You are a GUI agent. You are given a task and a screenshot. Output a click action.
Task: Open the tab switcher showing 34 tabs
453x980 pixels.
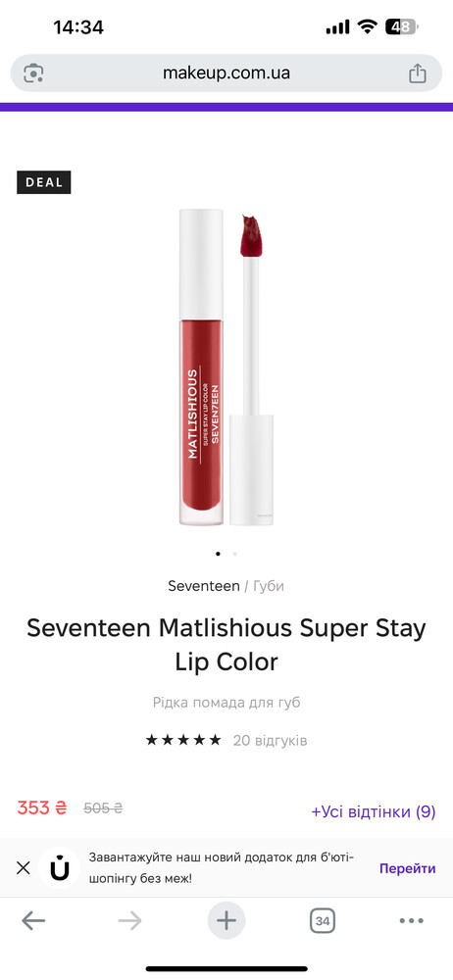(323, 920)
